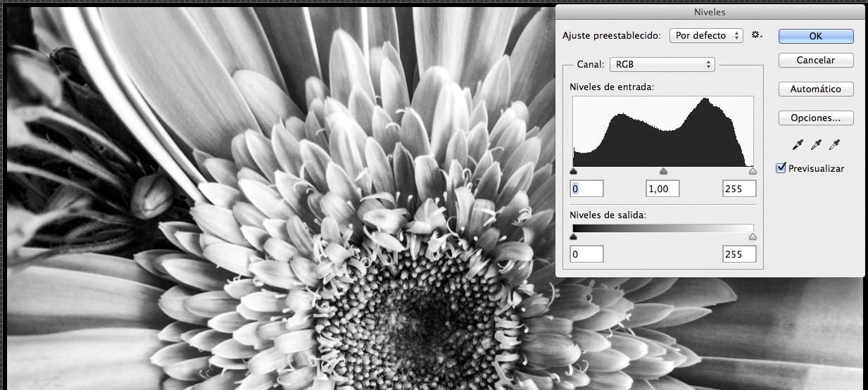Grab the output black level slider
This screenshot has width=868, height=390.
point(573,237)
